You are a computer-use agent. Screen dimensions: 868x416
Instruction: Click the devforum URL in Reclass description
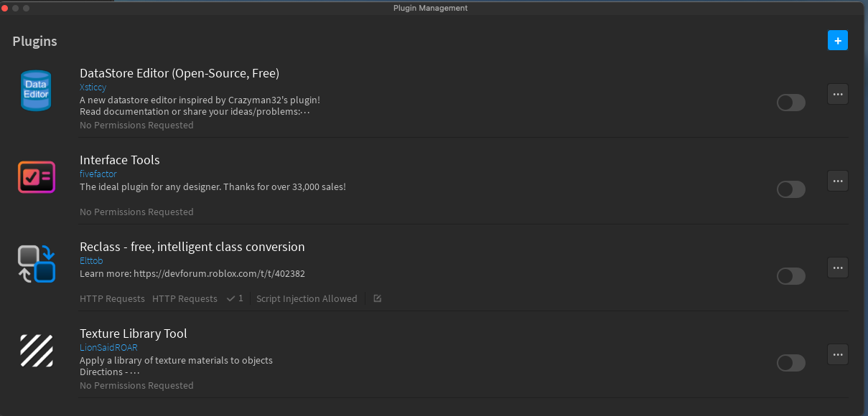(x=222, y=273)
